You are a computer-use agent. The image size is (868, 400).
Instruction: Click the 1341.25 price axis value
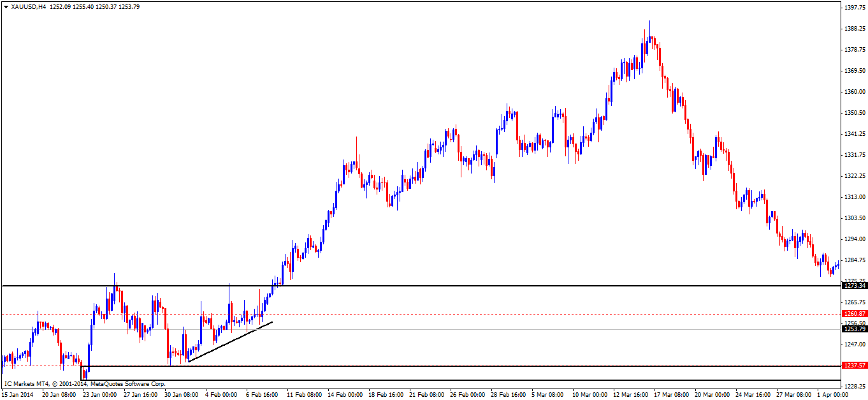coord(854,134)
